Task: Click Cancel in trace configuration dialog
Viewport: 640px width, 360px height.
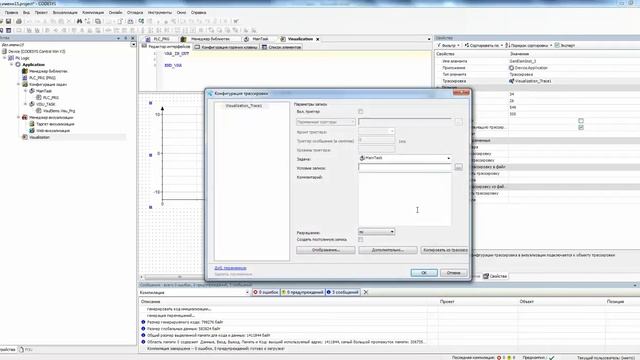Action: pos(453,273)
